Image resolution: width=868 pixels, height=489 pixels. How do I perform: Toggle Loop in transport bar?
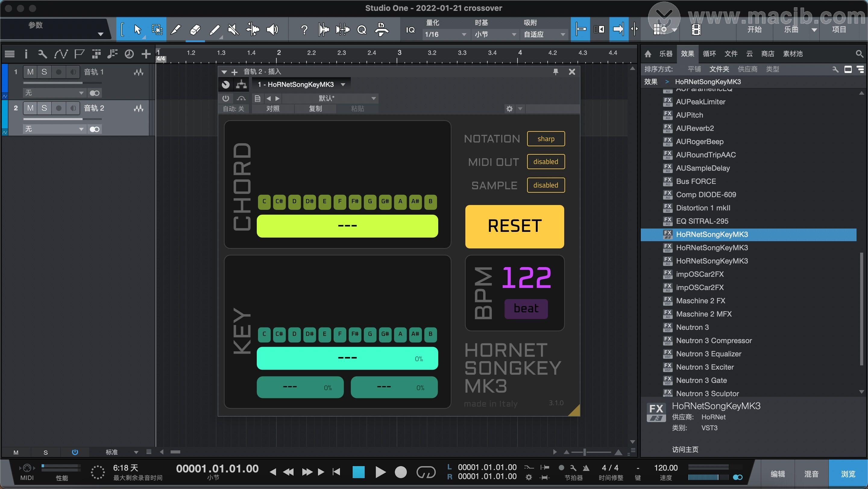tap(426, 472)
